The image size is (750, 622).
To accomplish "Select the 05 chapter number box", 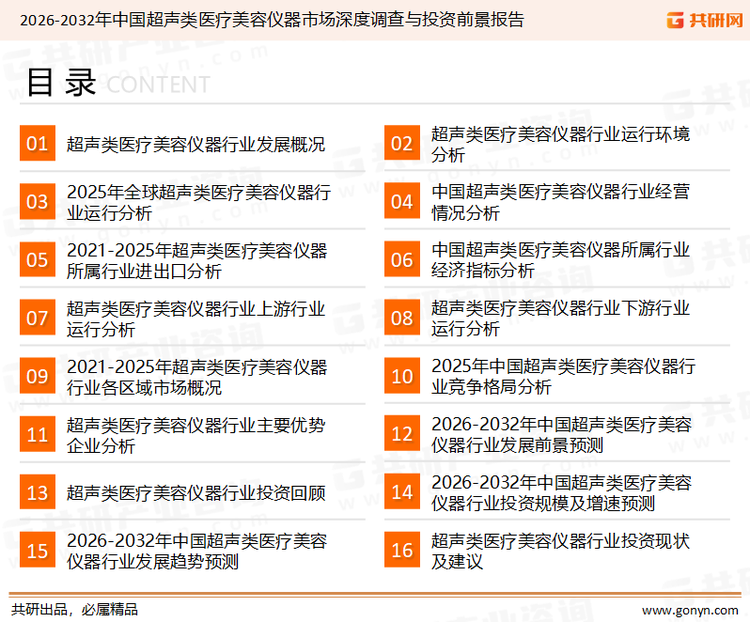I will coord(37,260).
